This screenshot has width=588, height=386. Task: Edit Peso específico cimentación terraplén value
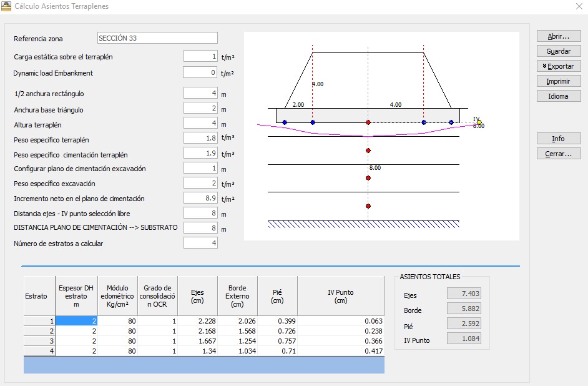pyautogui.click(x=200, y=153)
